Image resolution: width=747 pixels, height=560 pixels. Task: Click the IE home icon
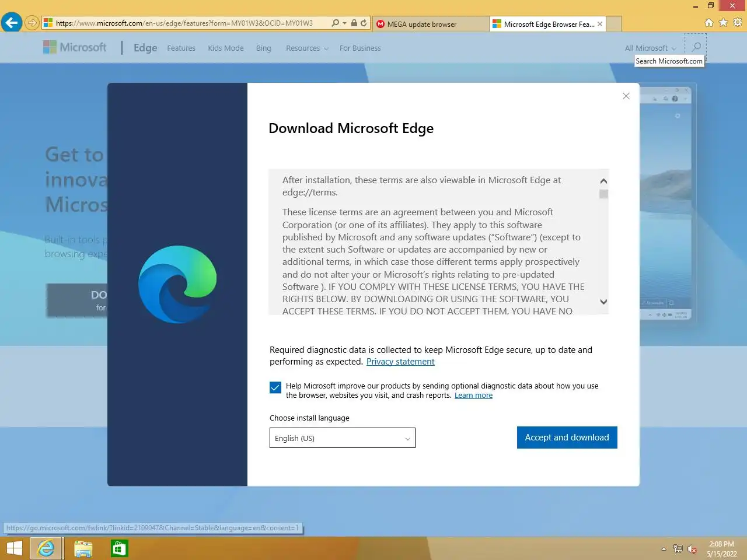709,23
